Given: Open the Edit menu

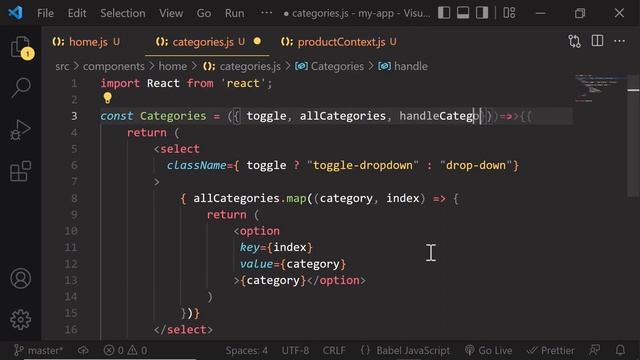Looking at the screenshot, I should point(77,13).
